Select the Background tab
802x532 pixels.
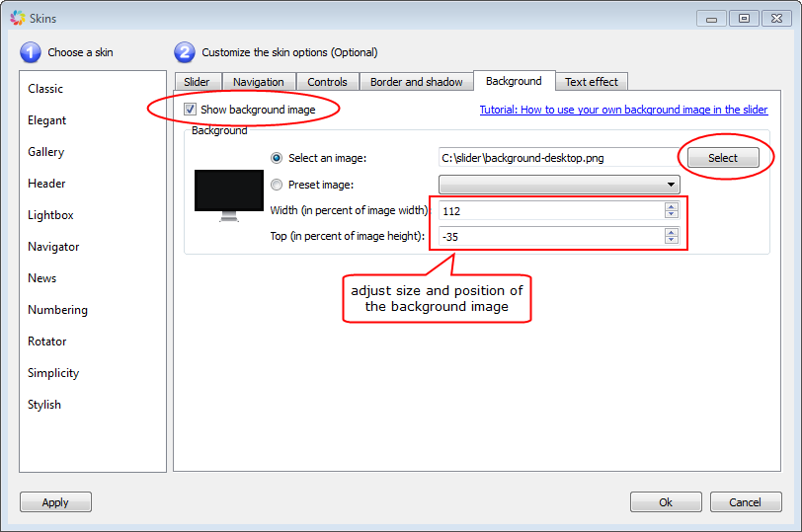[x=514, y=81]
